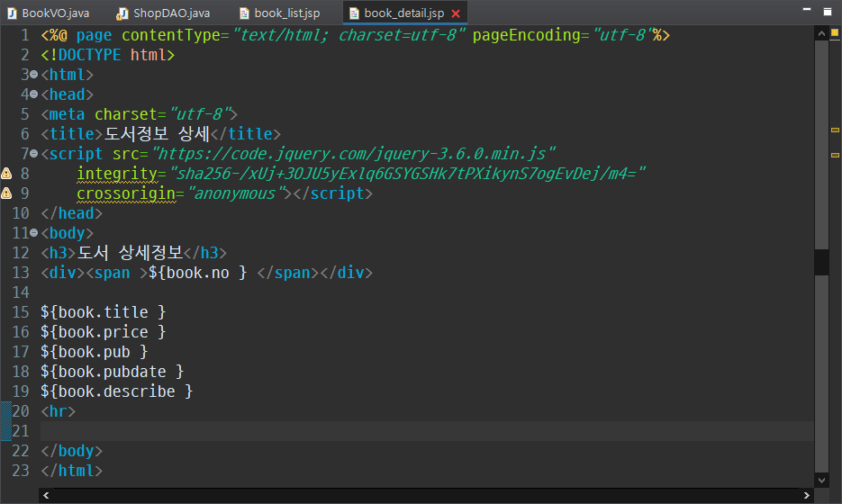842x504 pixels.
Task: Click the top warning overview ruler marker
Action: click(x=835, y=32)
